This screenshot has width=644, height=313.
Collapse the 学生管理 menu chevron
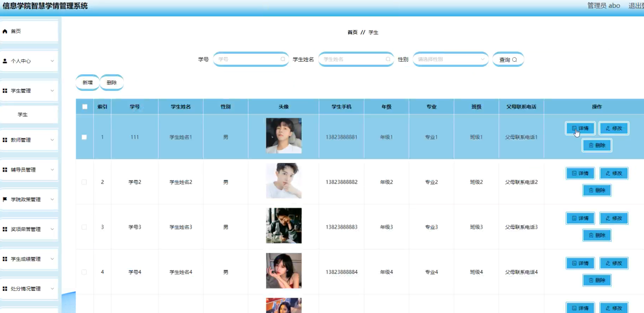pos(52,91)
